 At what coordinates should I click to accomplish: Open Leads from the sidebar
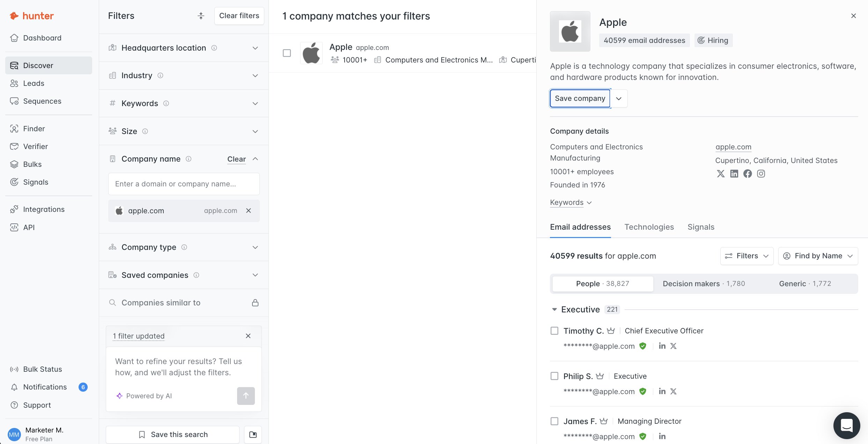click(49, 83)
